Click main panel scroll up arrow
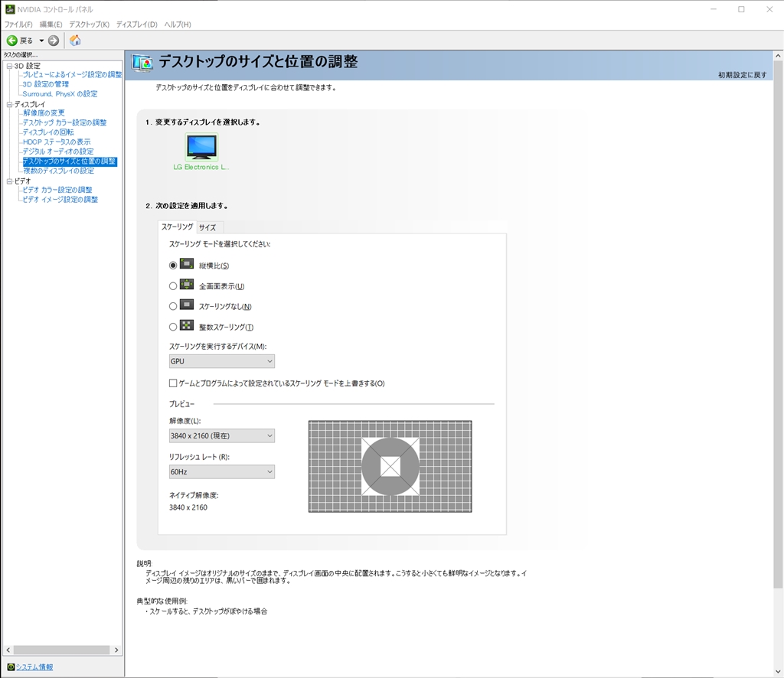The image size is (784, 678). pyautogui.click(x=778, y=56)
